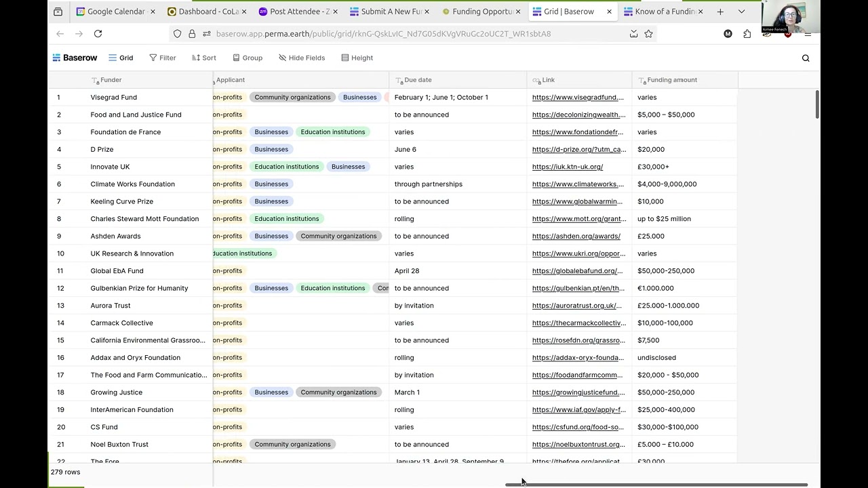Open the Filter options

163,58
